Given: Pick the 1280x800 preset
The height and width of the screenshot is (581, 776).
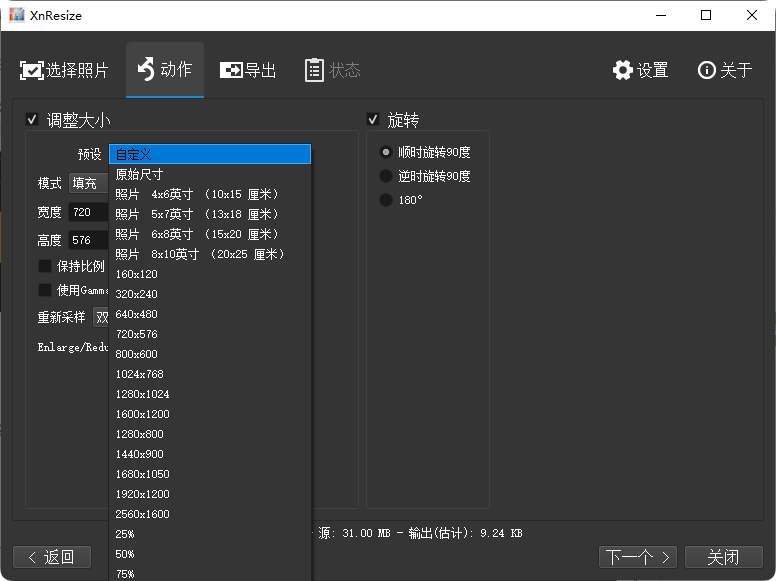Looking at the screenshot, I should pyautogui.click(x=210, y=434).
